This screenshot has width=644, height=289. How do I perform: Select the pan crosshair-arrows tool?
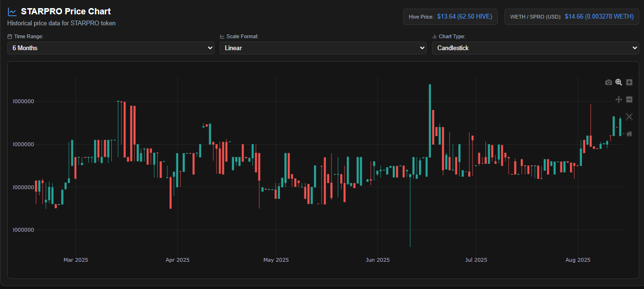click(619, 99)
